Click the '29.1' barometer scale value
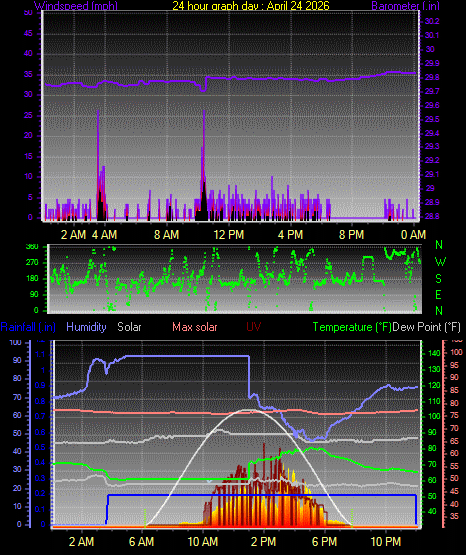Image resolution: width=466 pixels, height=555 pixels. 432,174
